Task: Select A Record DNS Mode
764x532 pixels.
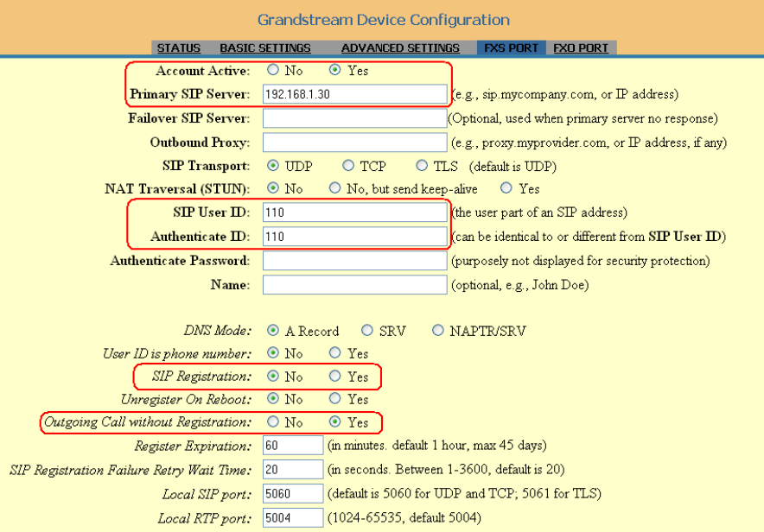Action: (273, 331)
